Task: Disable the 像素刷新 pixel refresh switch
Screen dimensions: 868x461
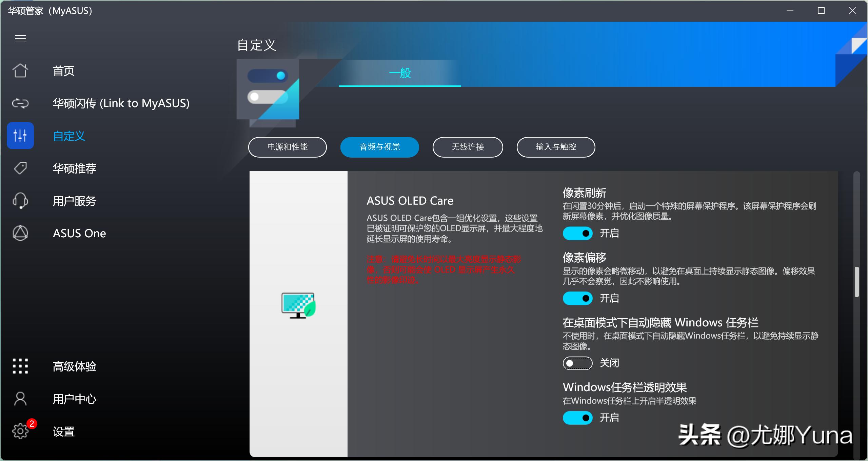Action: 577,233
